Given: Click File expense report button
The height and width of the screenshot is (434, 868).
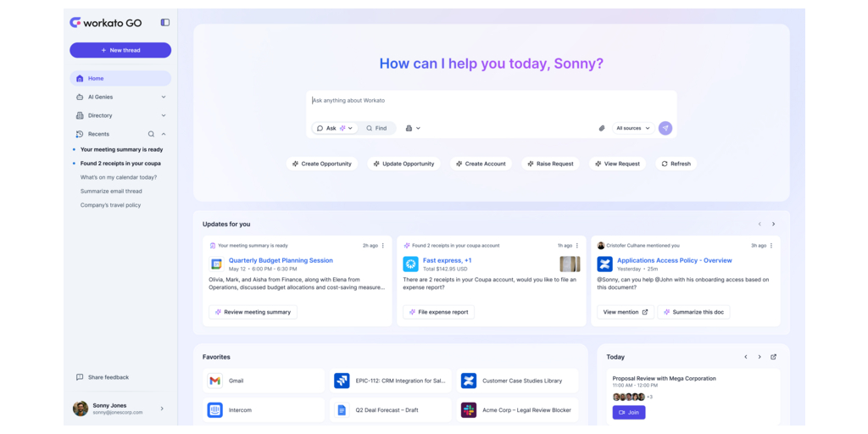Looking at the screenshot, I should (438, 312).
